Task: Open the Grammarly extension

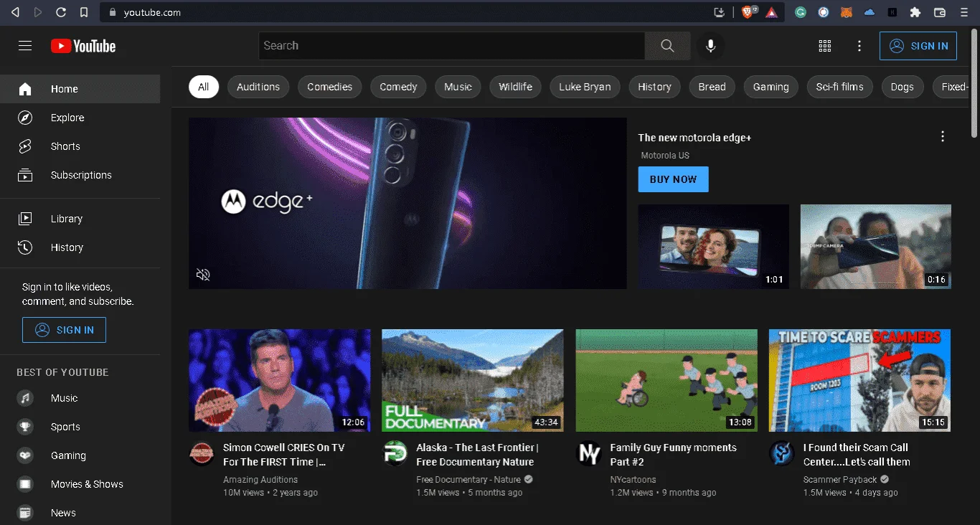Action: pyautogui.click(x=801, y=12)
